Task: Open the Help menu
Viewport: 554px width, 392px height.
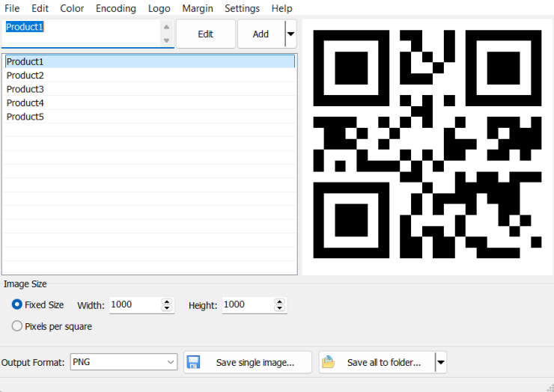Action: click(x=281, y=8)
